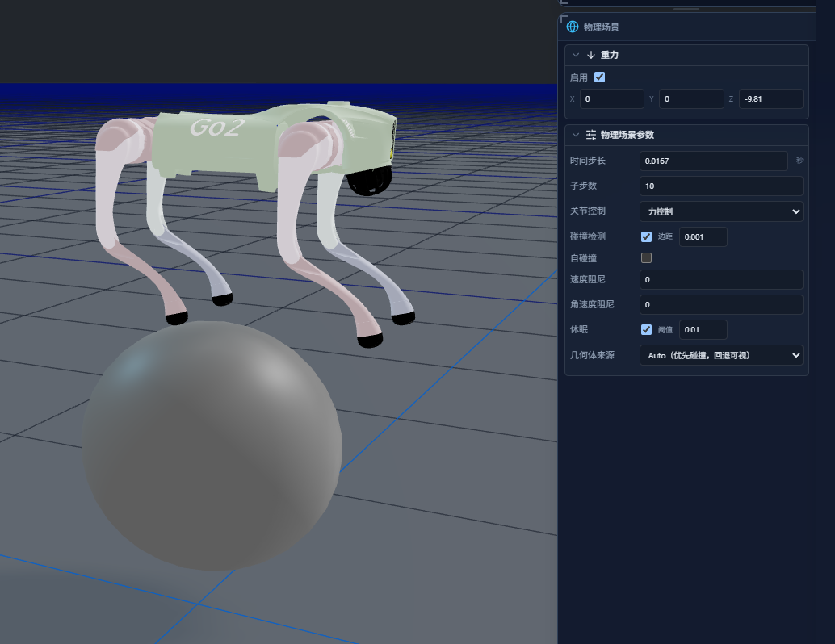Click the 时间步长 field showing 0.0167
835x644 pixels.
(714, 161)
